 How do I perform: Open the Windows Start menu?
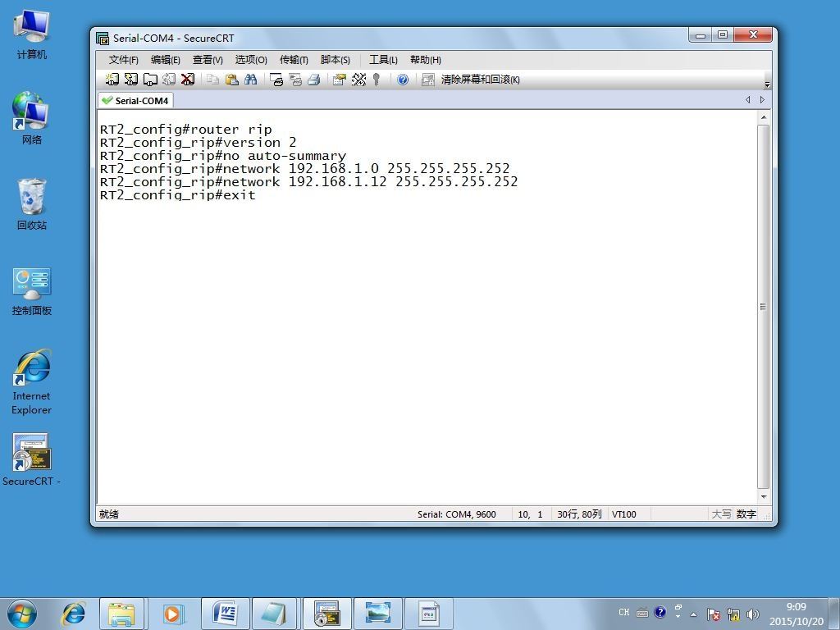coord(21,614)
